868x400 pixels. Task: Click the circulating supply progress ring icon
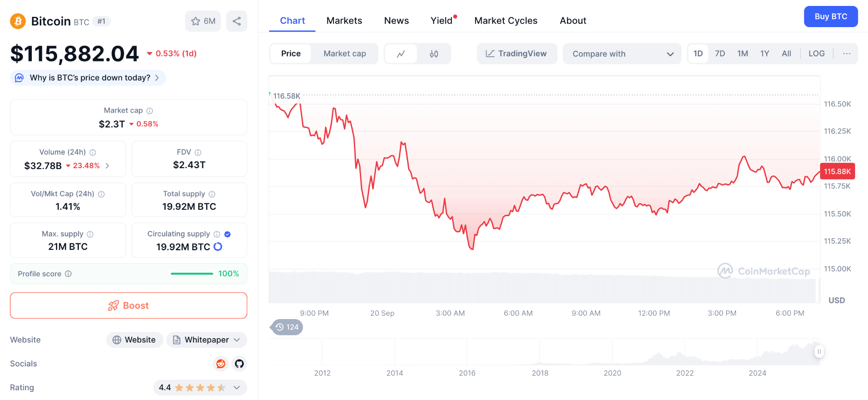pyautogui.click(x=218, y=247)
